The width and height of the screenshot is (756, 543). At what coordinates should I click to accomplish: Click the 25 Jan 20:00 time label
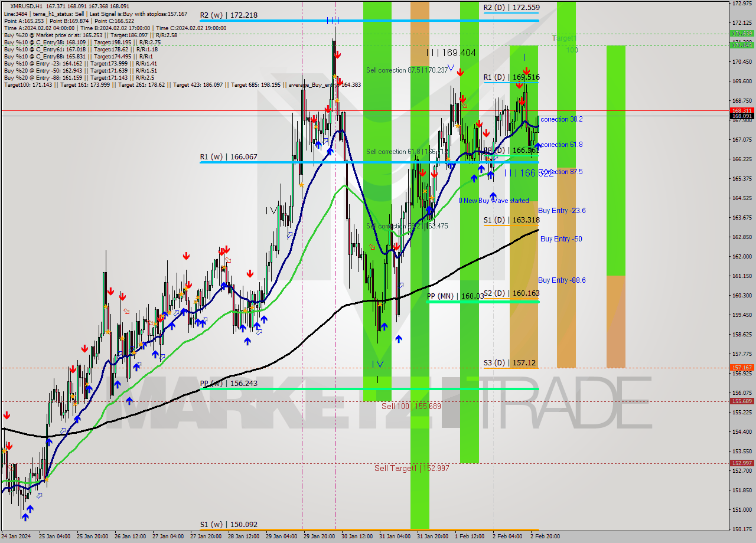pos(94,537)
